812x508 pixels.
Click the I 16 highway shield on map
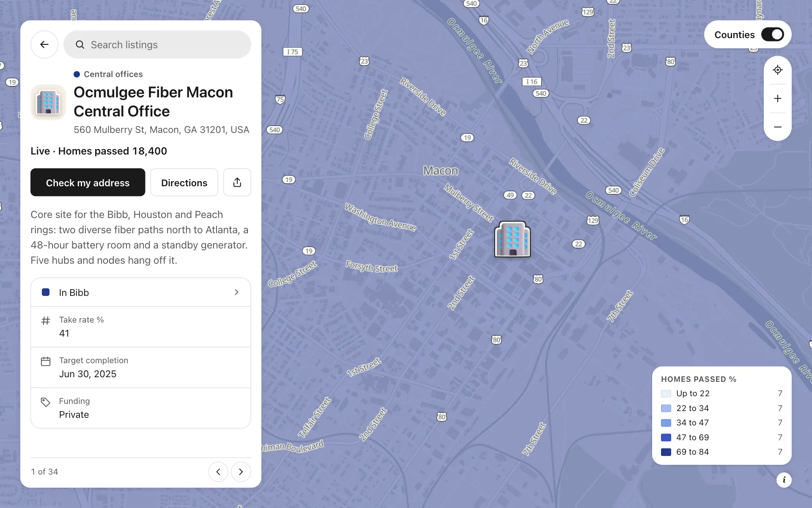(532, 81)
